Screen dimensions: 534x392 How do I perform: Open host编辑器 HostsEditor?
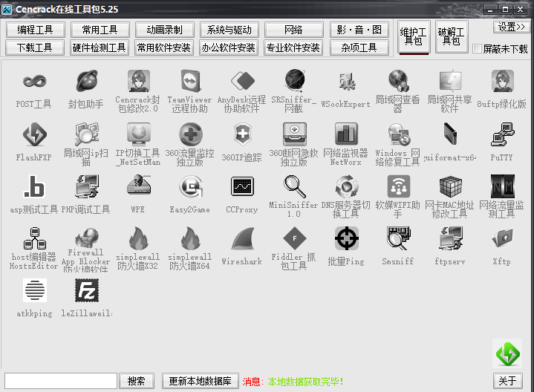(34, 238)
